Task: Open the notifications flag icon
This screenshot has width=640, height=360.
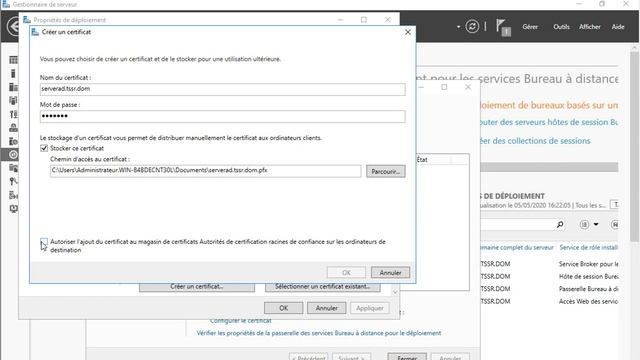Action: click(503, 27)
